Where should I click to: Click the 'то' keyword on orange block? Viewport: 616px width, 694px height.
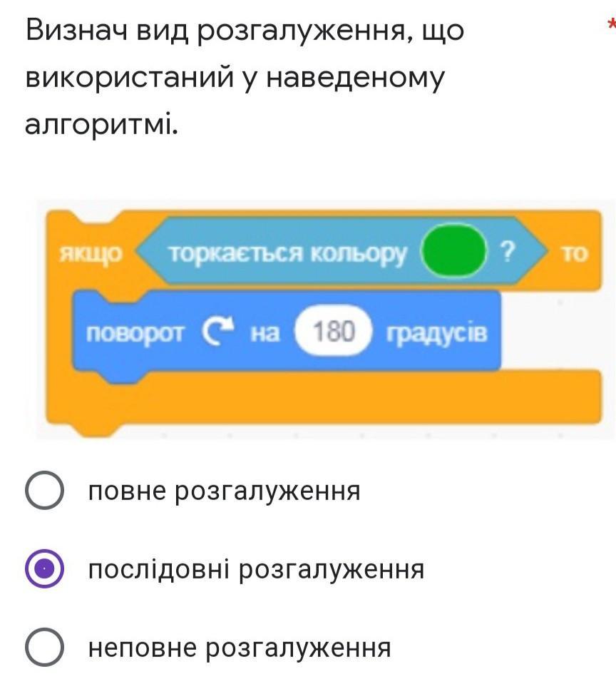coord(575,254)
